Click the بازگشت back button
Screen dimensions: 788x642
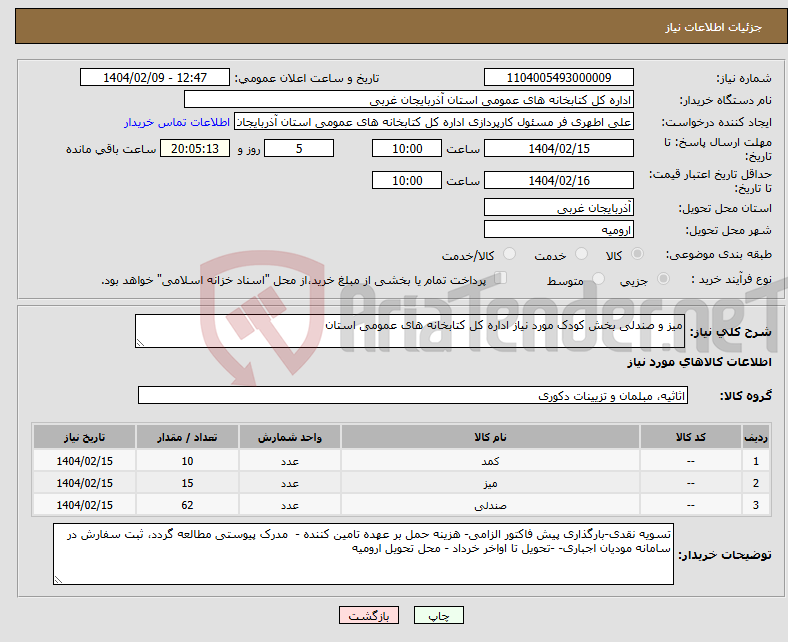pos(369,615)
